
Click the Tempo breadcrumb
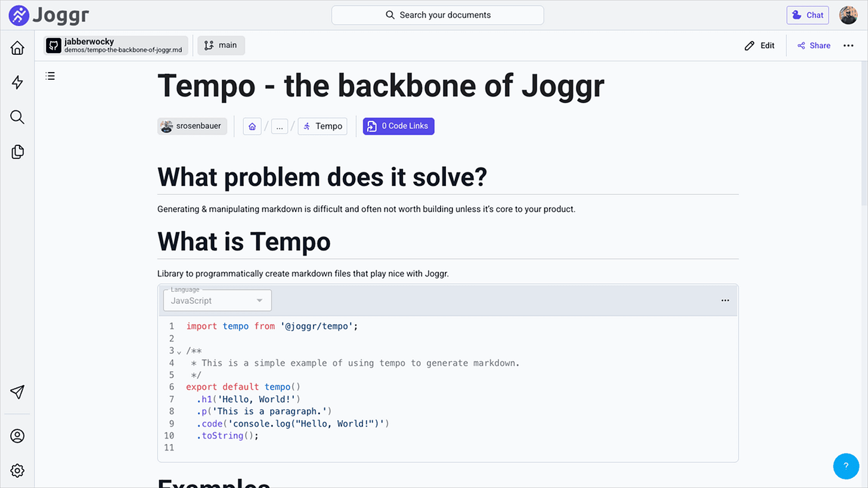click(323, 126)
